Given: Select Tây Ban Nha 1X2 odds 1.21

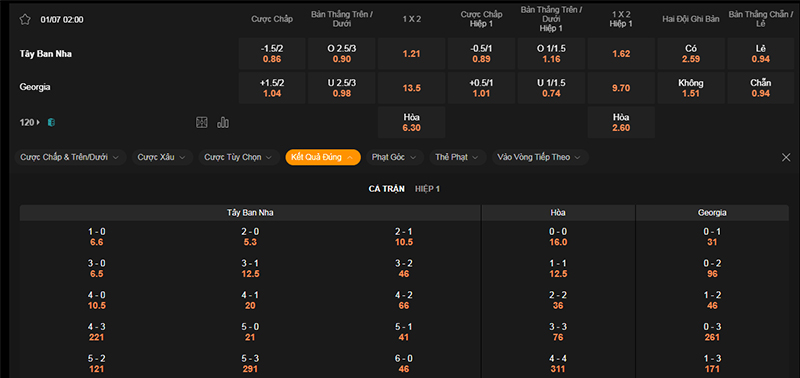Looking at the screenshot, I should [411, 54].
